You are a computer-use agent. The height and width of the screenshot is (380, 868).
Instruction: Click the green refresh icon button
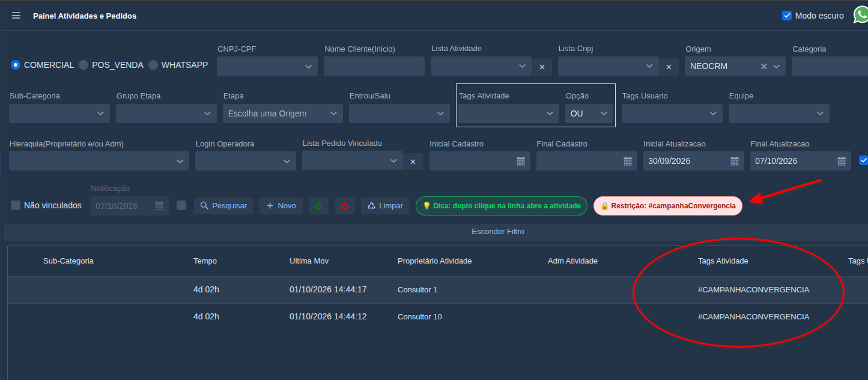tap(318, 206)
